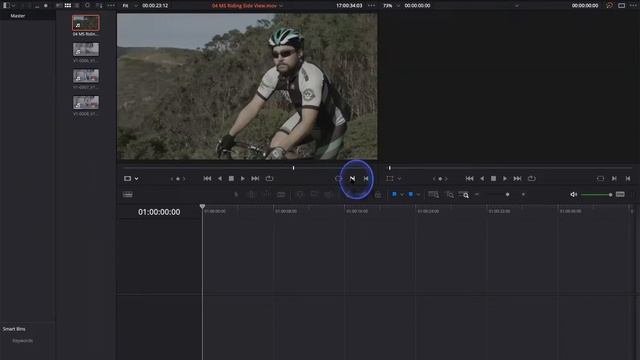Viewport: 640px width, 360px height.
Task: Click the Insert Clip edit button
Action: click(x=300, y=195)
